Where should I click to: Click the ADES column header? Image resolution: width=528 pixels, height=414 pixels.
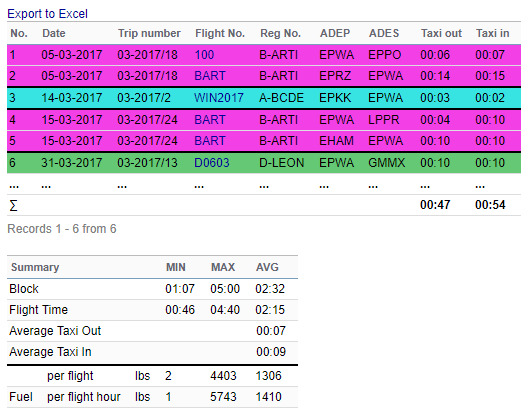click(x=384, y=33)
